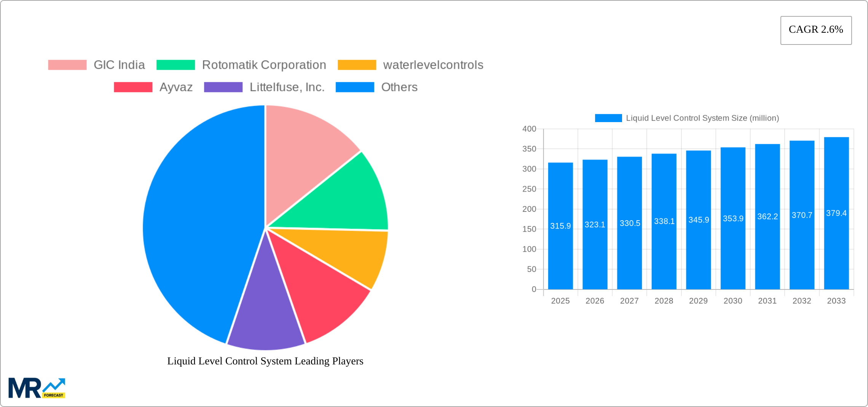Viewport: 868px width, 407px height.
Task: Click the orange waterlevelcontrols legend swatch
Action: click(x=357, y=65)
